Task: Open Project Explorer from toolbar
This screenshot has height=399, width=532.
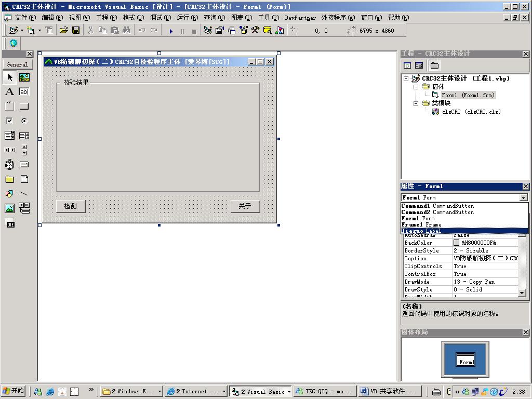Action: point(208,31)
